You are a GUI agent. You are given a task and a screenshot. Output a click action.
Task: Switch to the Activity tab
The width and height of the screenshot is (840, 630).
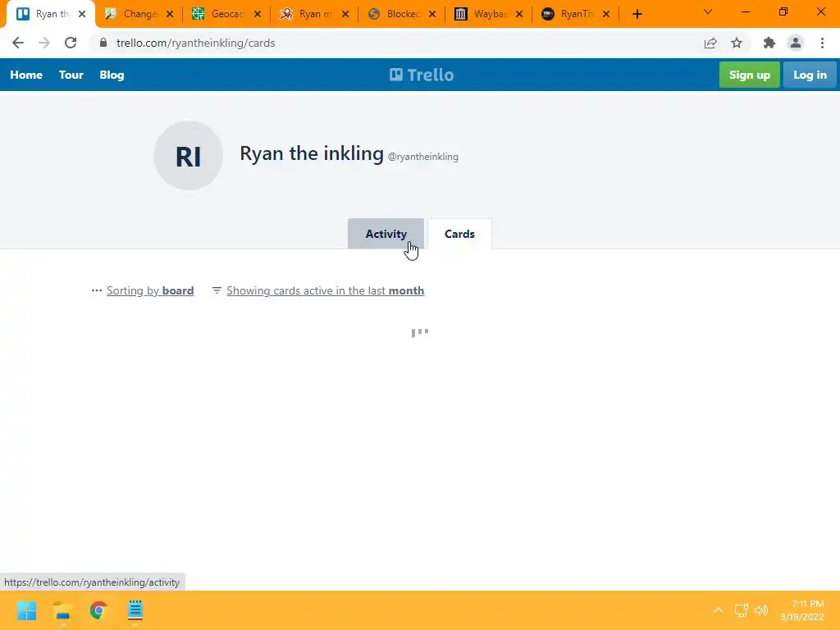point(386,234)
